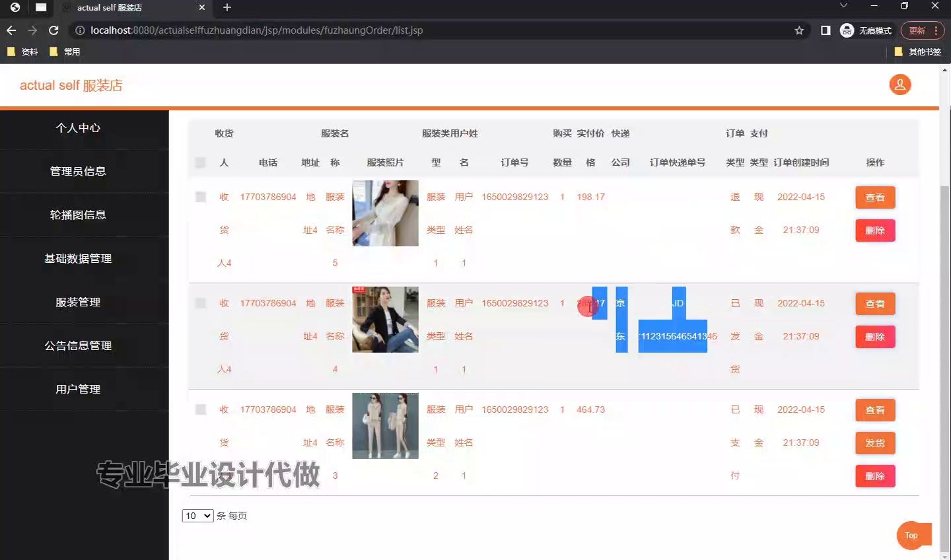The image size is (951, 560).
Task: Close the actual self 服装店 tab
Action: point(202,7)
